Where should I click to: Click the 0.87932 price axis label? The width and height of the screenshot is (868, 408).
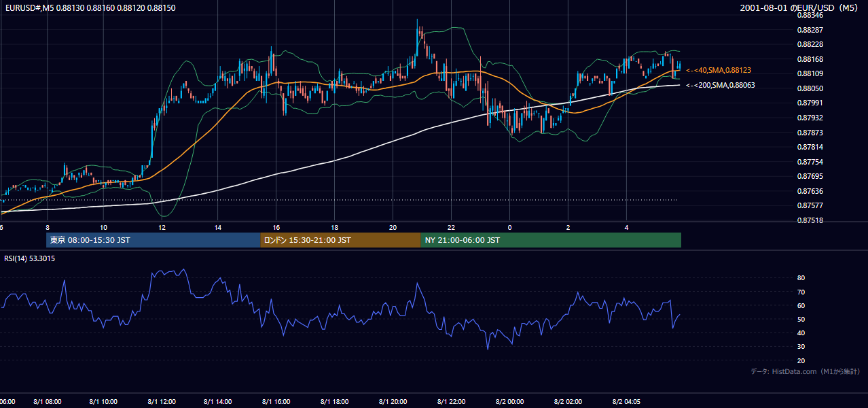(x=810, y=118)
